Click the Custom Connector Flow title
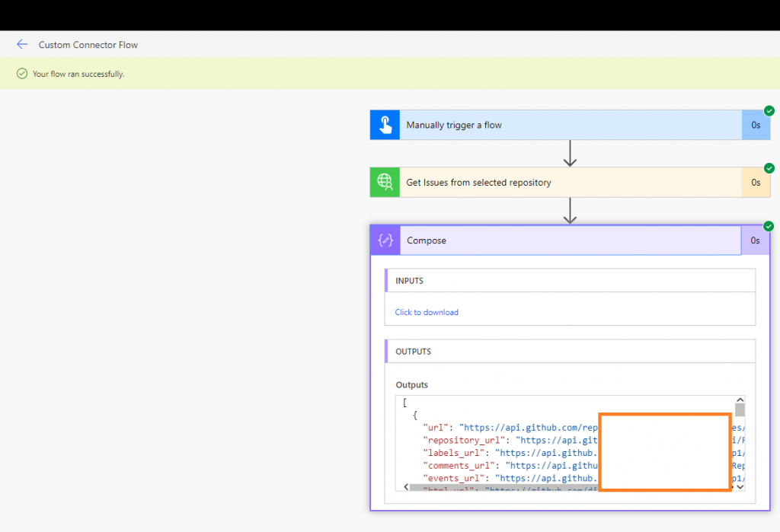Image resolution: width=780 pixels, height=532 pixels. 88,45
